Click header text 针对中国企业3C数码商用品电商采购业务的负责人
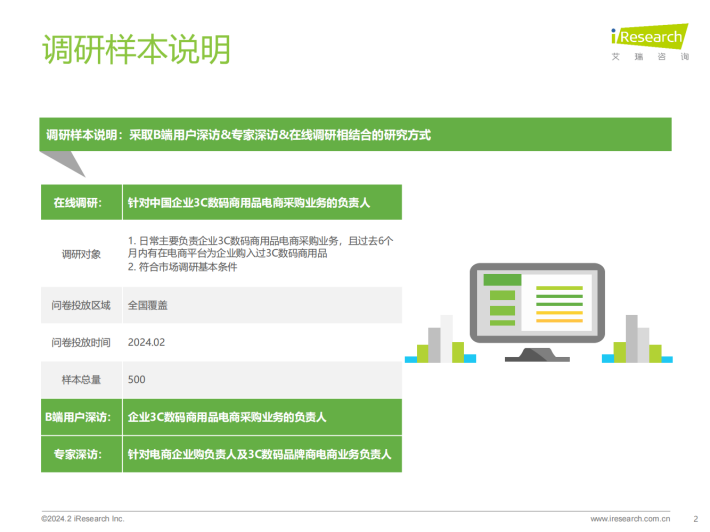The width and height of the screenshot is (710, 532). pyautogui.click(x=249, y=202)
